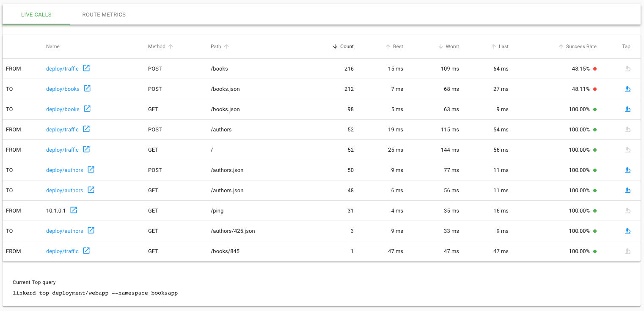Click tap icon for POST /books.json row
644x311 pixels.
pyautogui.click(x=628, y=89)
